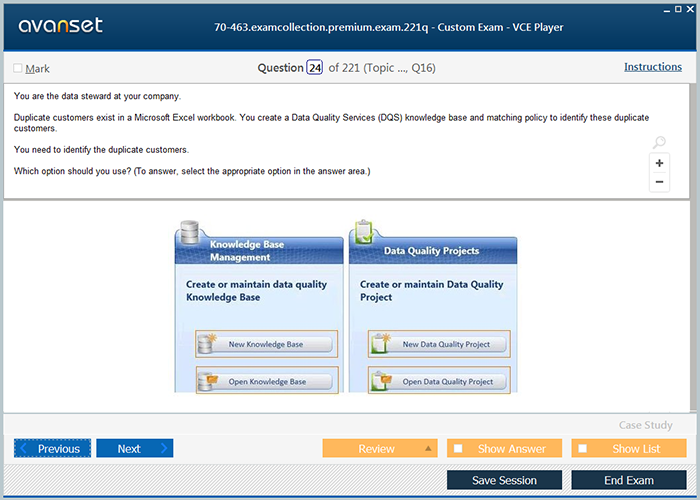Click the Data Quality Projects clipboard icon
The width and height of the screenshot is (700, 500).
pyautogui.click(x=363, y=232)
